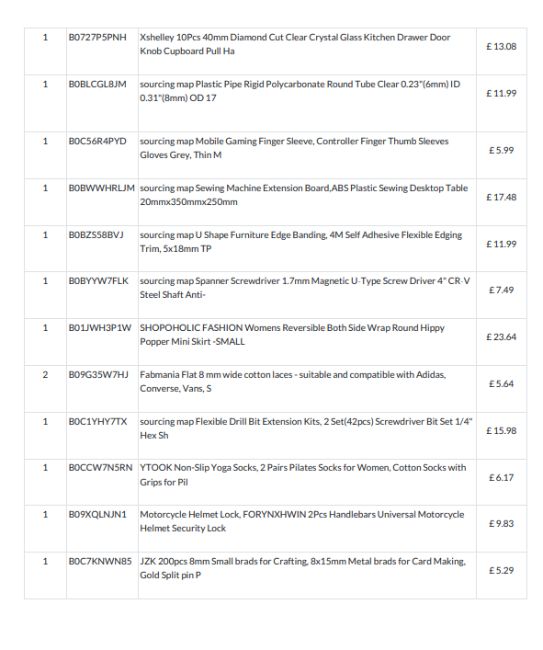
Task: Click ASIN code B0C56R4PYD
Action: [97, 141]
